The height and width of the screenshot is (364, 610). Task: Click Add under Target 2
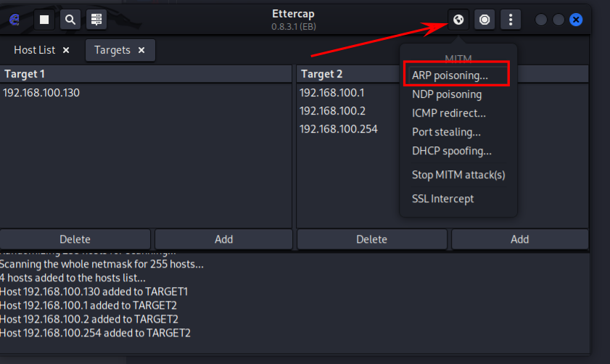pos(520,239)
